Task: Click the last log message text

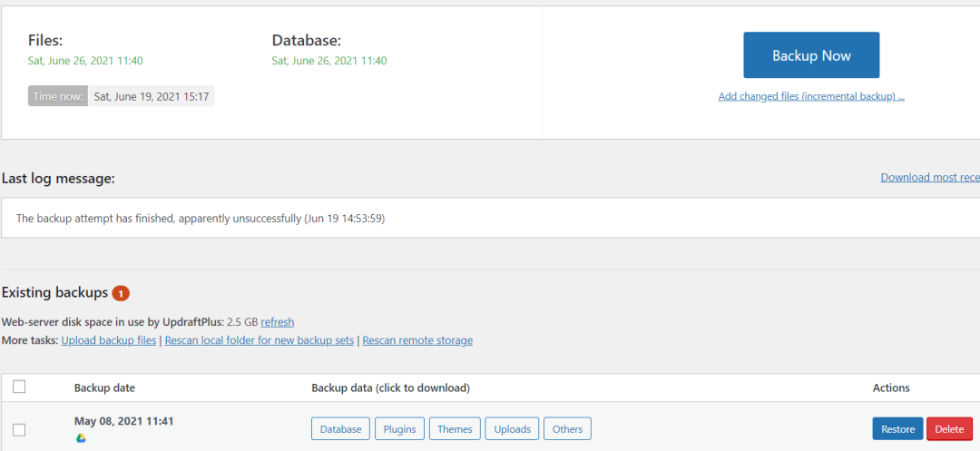Action: pyautogui.click(x=201, y=219)
